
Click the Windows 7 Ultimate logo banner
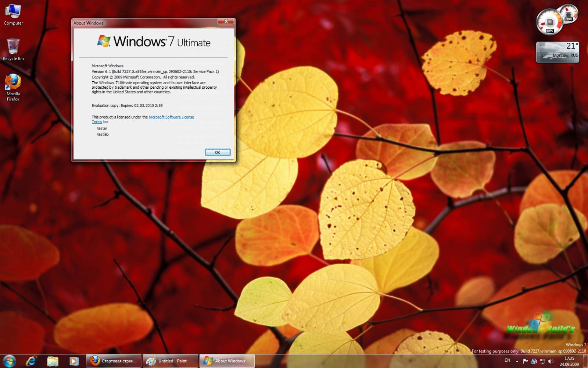coord(154,42)
